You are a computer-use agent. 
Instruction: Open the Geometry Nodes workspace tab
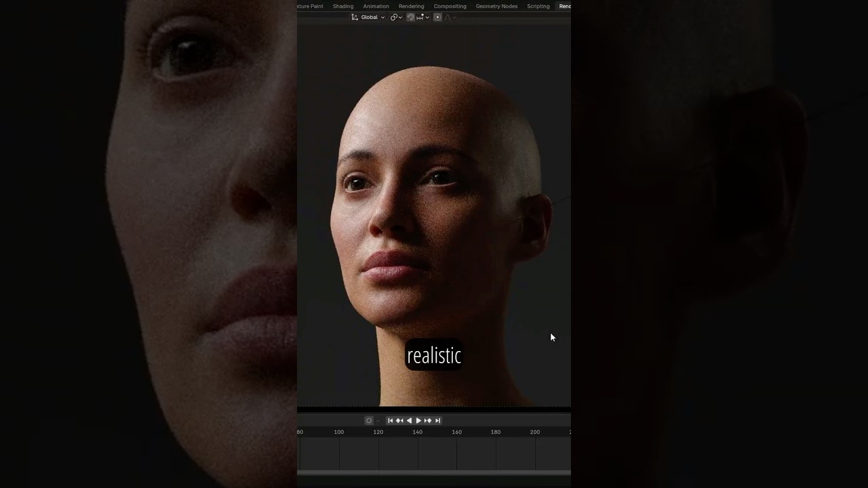click(x=496, y=6)
